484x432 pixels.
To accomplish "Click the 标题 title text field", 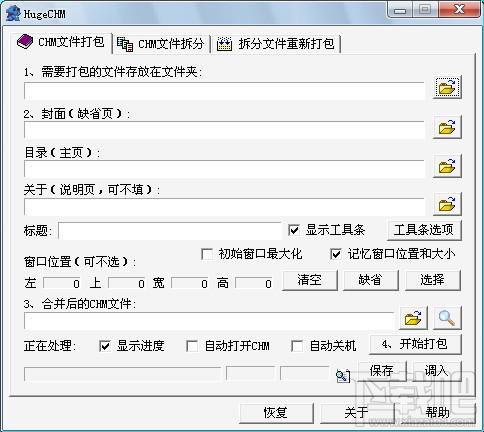I will point(170,231).
